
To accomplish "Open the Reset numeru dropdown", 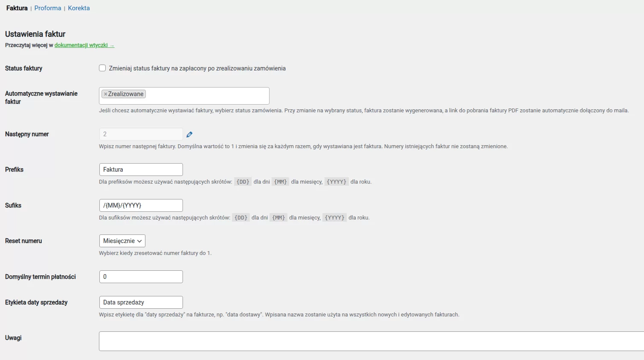I will (x=122, y=241).
